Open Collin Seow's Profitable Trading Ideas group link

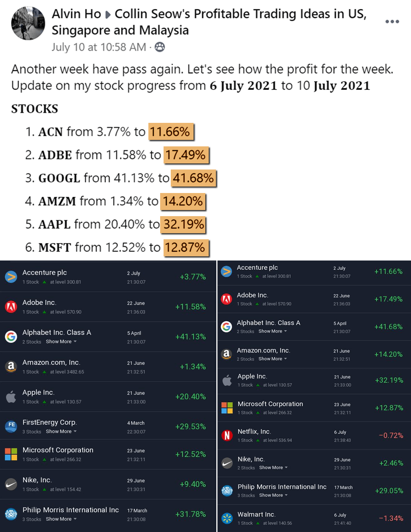pos(240,14)
